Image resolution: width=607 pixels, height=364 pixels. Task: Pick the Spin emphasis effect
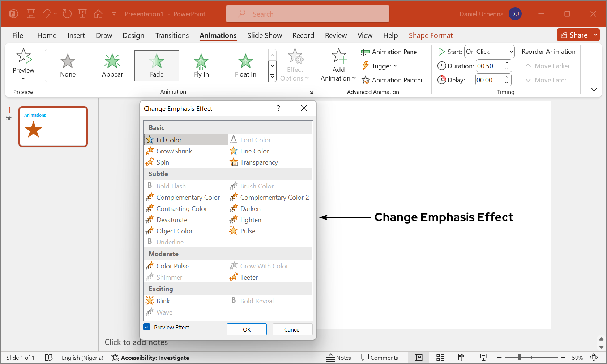point(162,162)
